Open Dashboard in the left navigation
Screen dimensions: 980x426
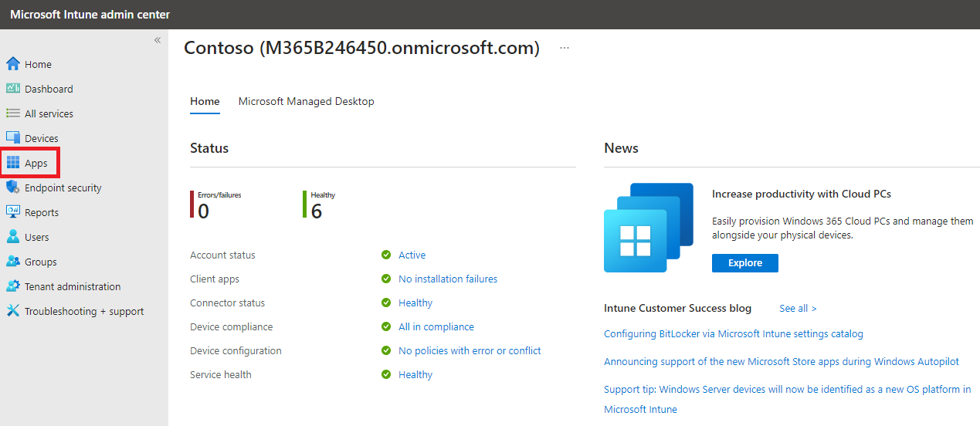click(49, 89)
